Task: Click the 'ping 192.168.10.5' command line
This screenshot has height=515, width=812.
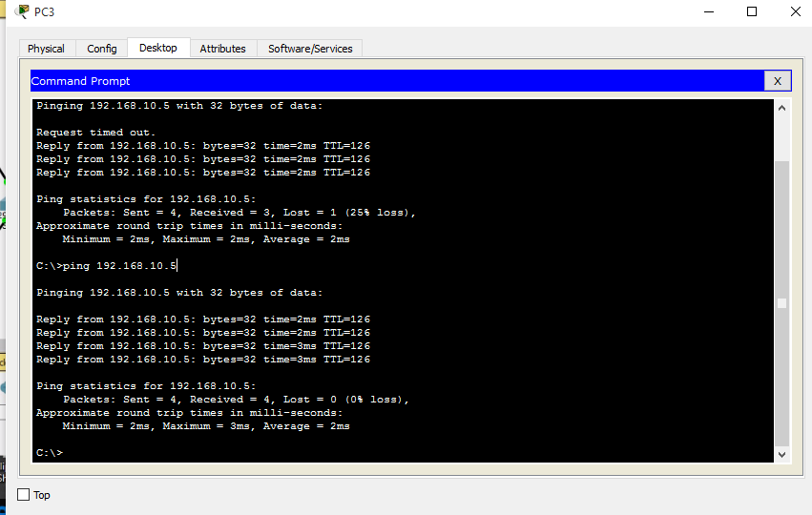Action: pyautogui.click(x=107, y=266)
